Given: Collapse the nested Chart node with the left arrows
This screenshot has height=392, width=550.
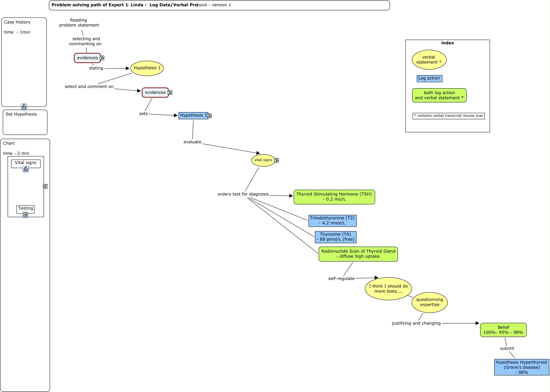Looking at the screenshot, I should 45,186.
